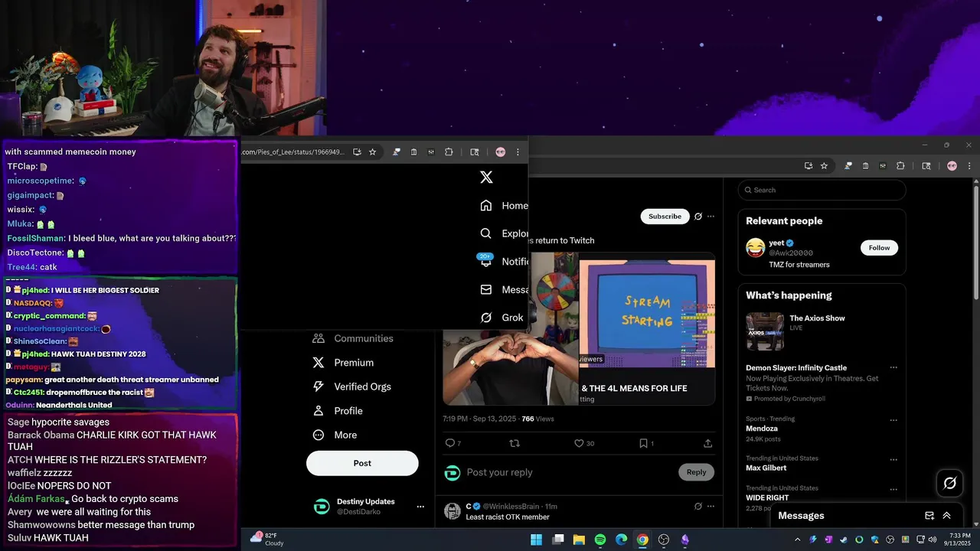Click the page scrollbar in wide browser window
Image resolution: width=980 pixels, height=551 pixels.
click(976, 242)
